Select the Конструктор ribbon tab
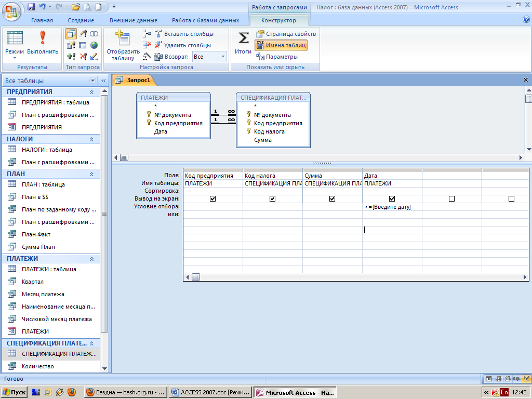Viewport: 532px width, 399px height. coord(278,20)
